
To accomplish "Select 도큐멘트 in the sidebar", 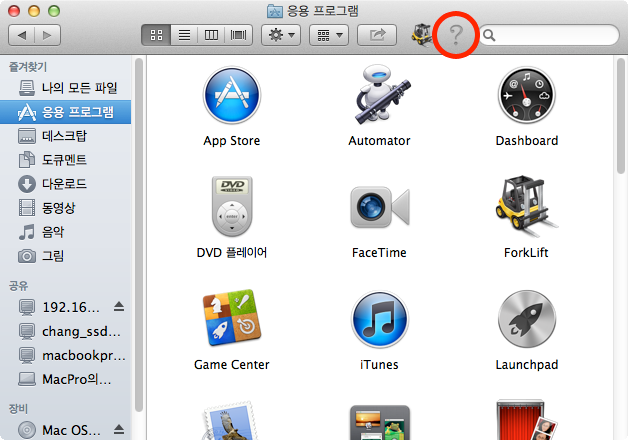I will click(x=66, y=160).
